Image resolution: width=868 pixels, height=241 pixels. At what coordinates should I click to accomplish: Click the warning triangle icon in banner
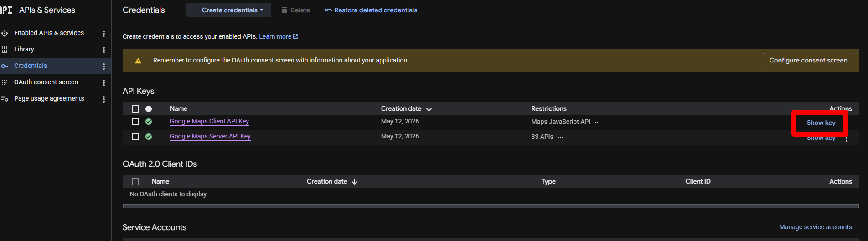[x=138, y=61]
